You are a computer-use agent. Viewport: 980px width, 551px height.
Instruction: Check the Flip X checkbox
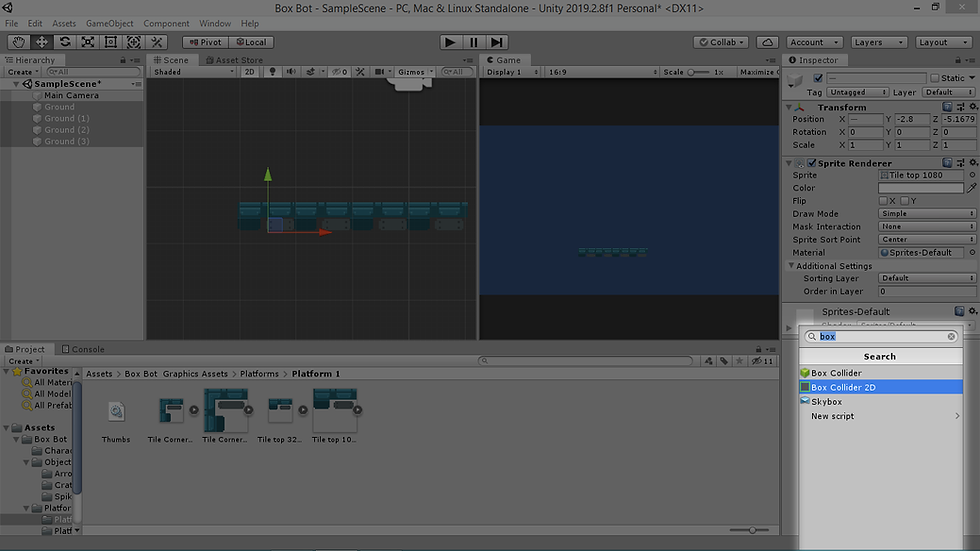(883, 201)
